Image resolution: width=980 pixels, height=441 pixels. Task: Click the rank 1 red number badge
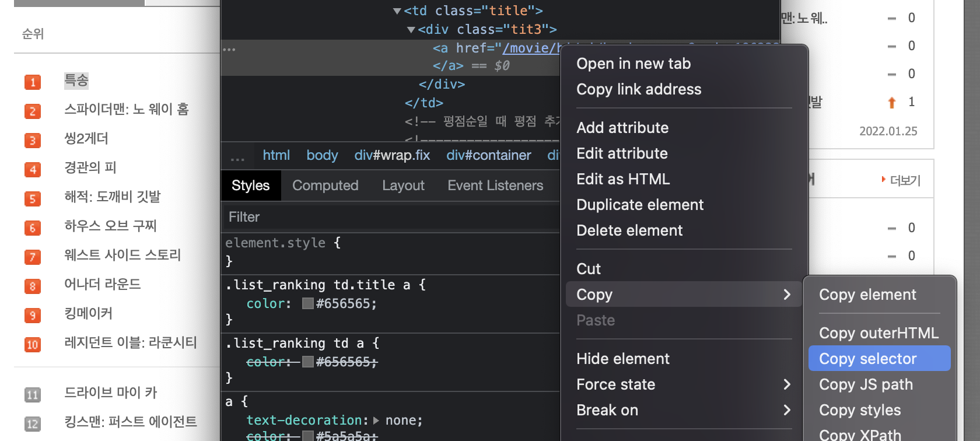33,82
